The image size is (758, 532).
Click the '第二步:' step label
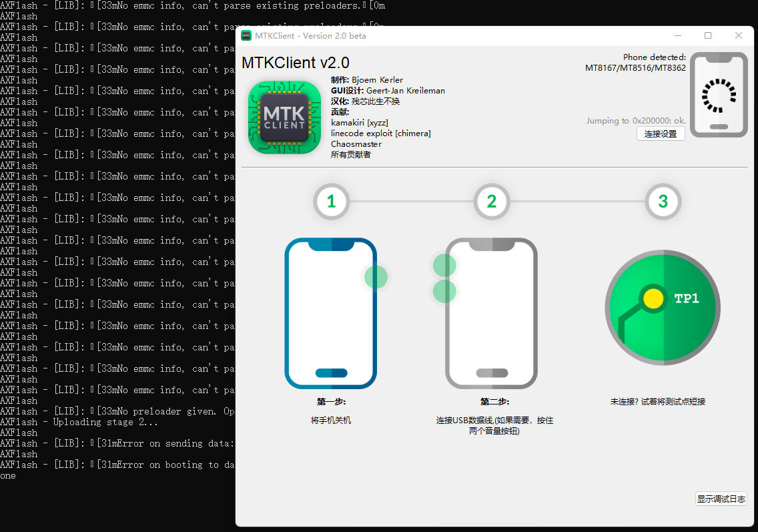(494, 401)
